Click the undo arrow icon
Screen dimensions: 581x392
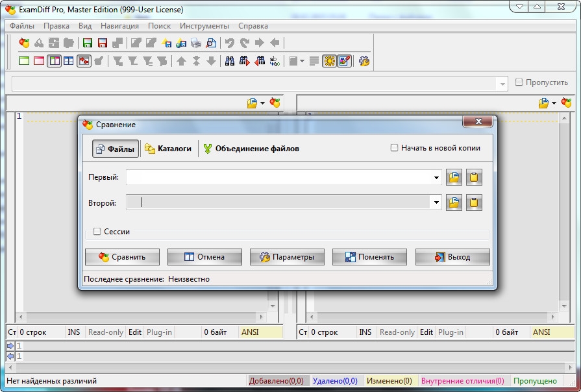[230, 43]
